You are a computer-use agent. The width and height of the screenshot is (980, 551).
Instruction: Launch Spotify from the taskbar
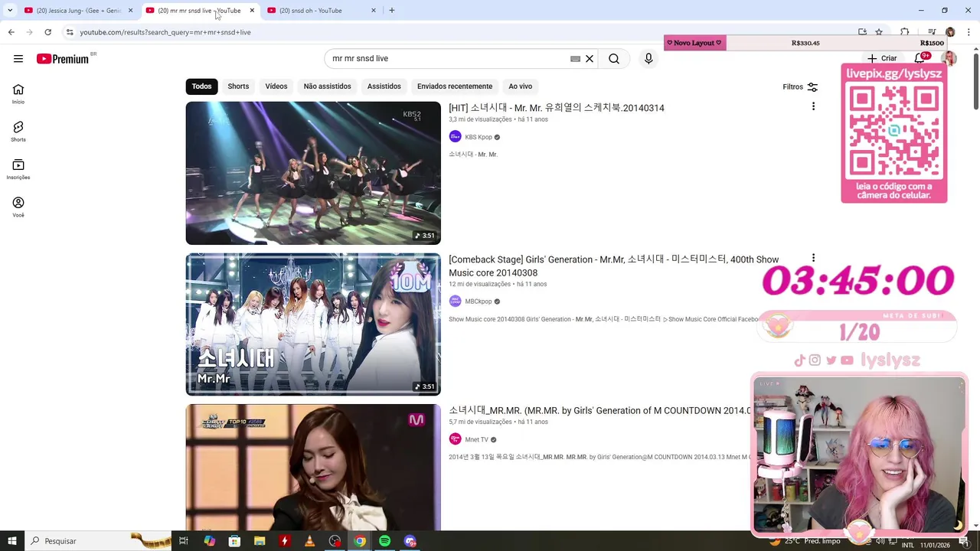(x=384, y=541)
